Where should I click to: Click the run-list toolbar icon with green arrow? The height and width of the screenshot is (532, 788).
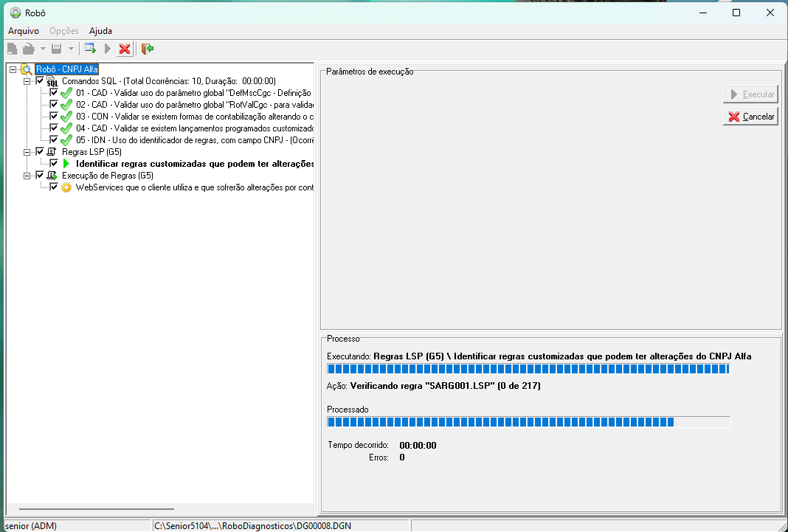point(90,49)
